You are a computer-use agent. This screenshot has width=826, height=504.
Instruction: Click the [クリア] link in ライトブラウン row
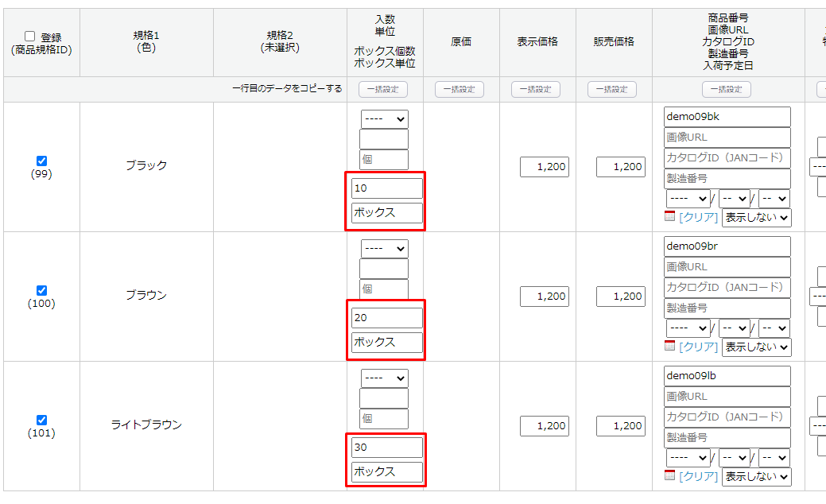click(x=698, y=476)
